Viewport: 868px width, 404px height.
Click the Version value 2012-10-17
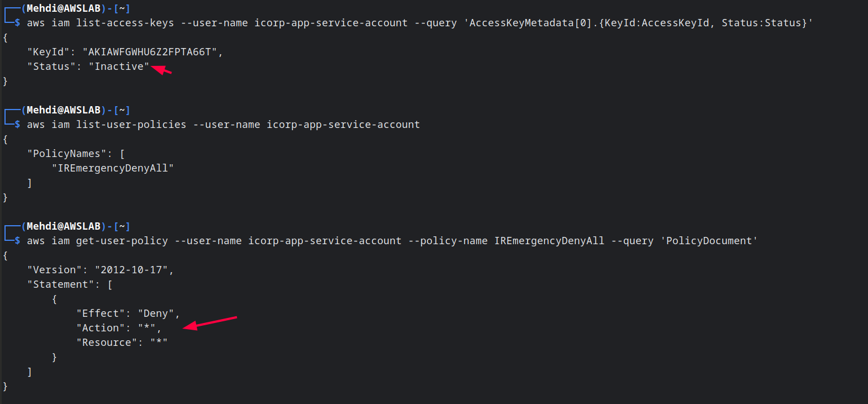coord(131,270)
